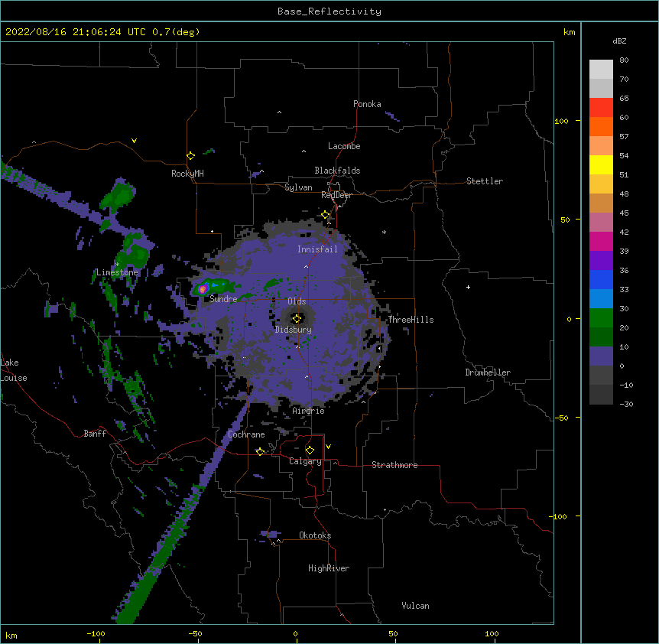Click the RedDeer city label
The height and width of the screenshot is (644, 659).
[336, 195]
